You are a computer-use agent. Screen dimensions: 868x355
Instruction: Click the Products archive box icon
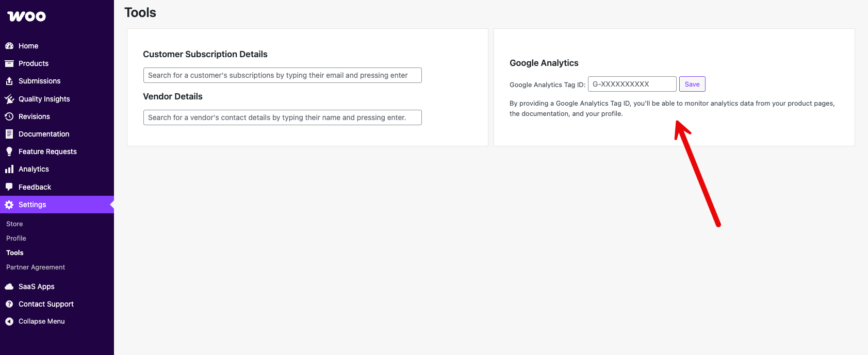tap(9, 63)
